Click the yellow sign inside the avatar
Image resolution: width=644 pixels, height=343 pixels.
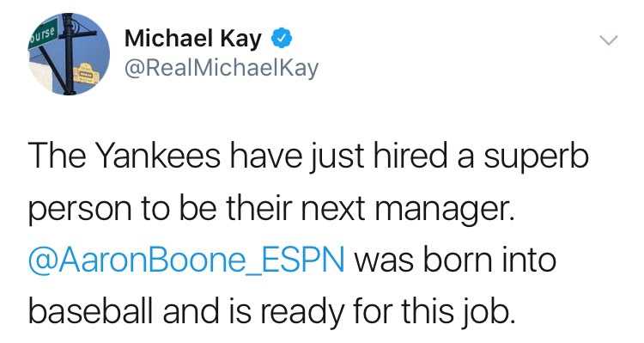(x=85, y=74)
